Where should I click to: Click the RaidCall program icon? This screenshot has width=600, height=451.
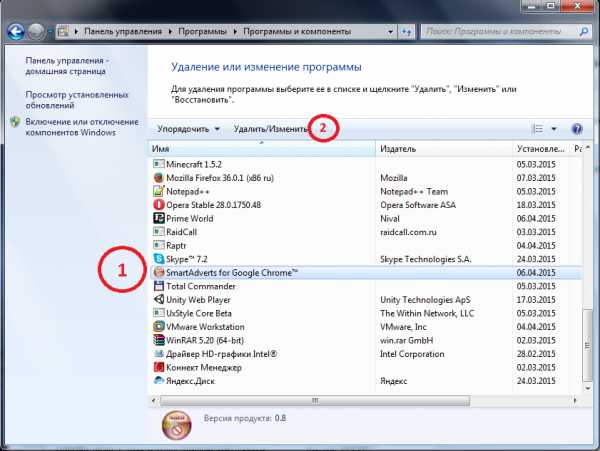(x=158, y=232)
